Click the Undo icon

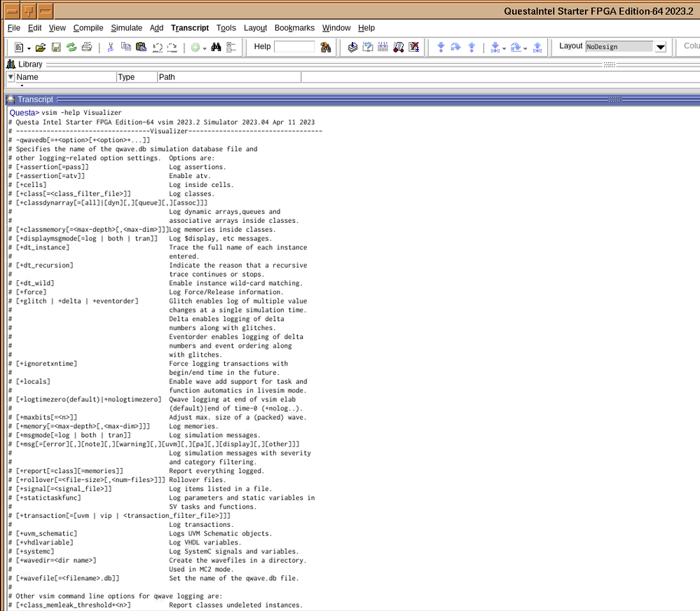click(x=157, y=47)
